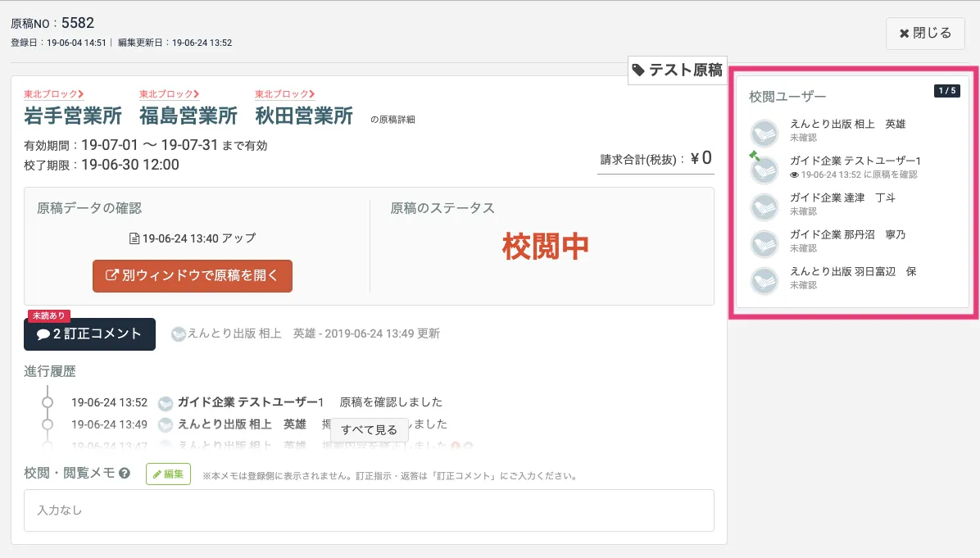Click the memo field showing 入力なし
This screenshot has height=558, width=980.
(369, 510)
